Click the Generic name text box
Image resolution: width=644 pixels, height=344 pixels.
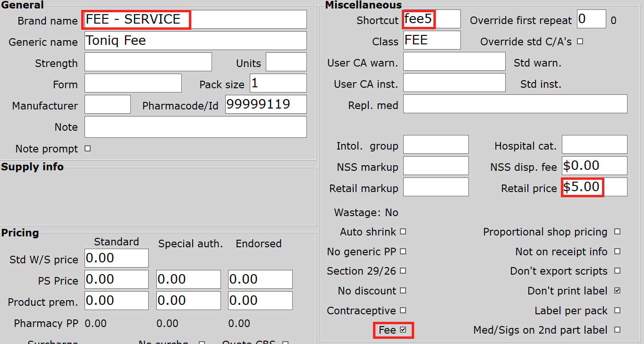click(x=195, y=41)
